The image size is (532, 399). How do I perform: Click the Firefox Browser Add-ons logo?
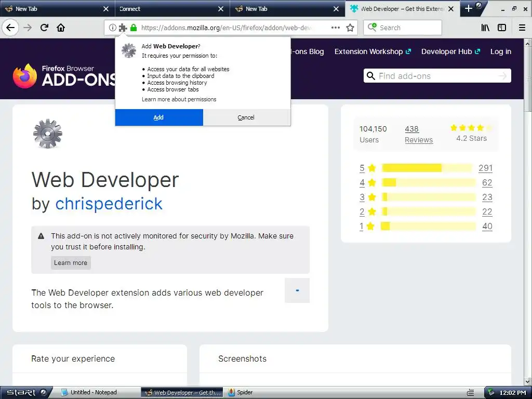point(64,76)
